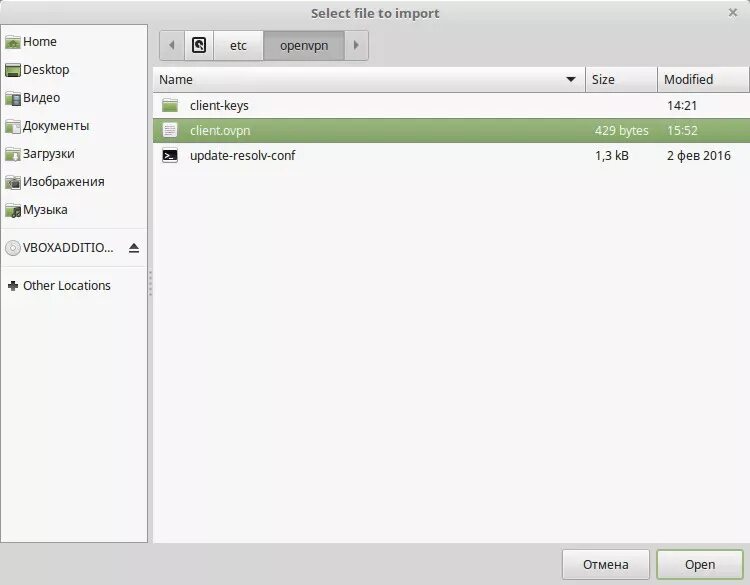Click the 15:52 modified time cell
This screenshot has width=750, height=585.
point(682,131)
